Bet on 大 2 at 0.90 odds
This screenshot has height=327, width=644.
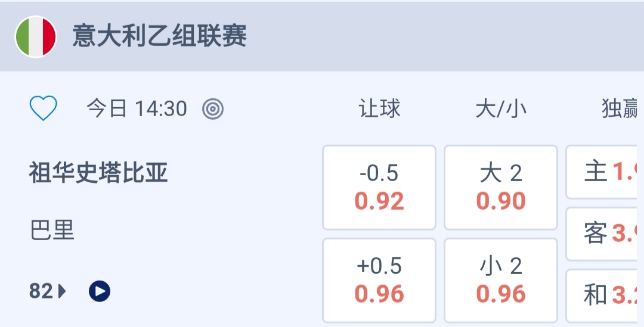tap(501, 188)
